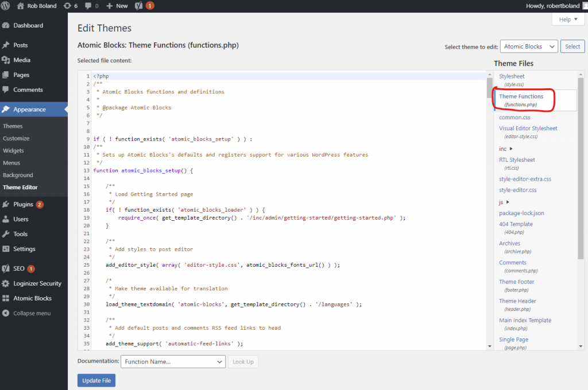
Task: Expand the inc folder in Theme Files
Action: [x=506, y=149]
